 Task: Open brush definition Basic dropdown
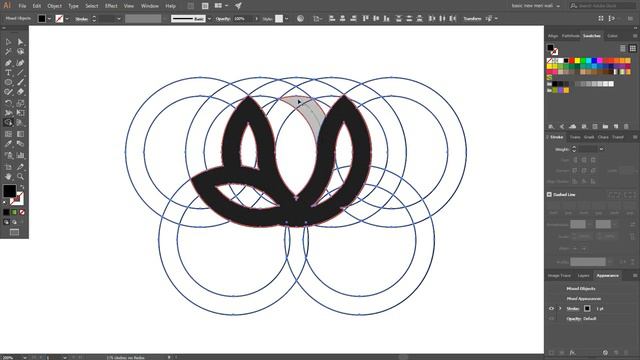[209, 19]
